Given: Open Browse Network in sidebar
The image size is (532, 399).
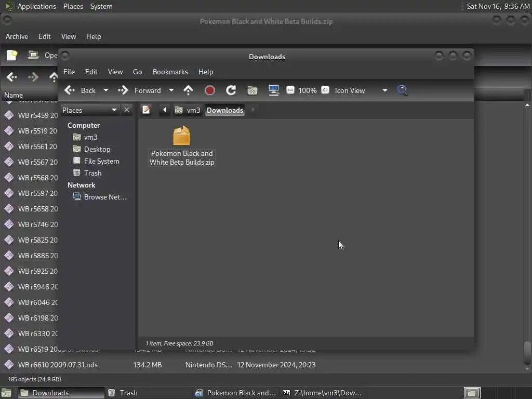Looking at the screenshot, I should coord(105,197).
